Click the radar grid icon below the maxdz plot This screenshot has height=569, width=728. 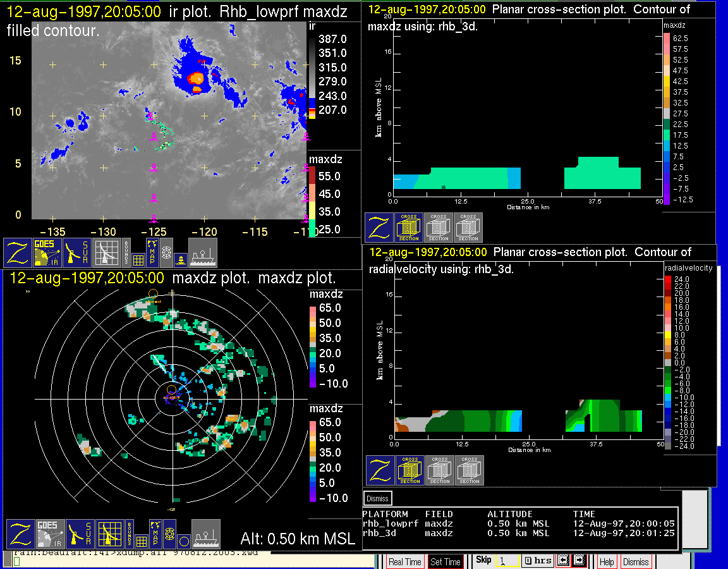(110, 534)
